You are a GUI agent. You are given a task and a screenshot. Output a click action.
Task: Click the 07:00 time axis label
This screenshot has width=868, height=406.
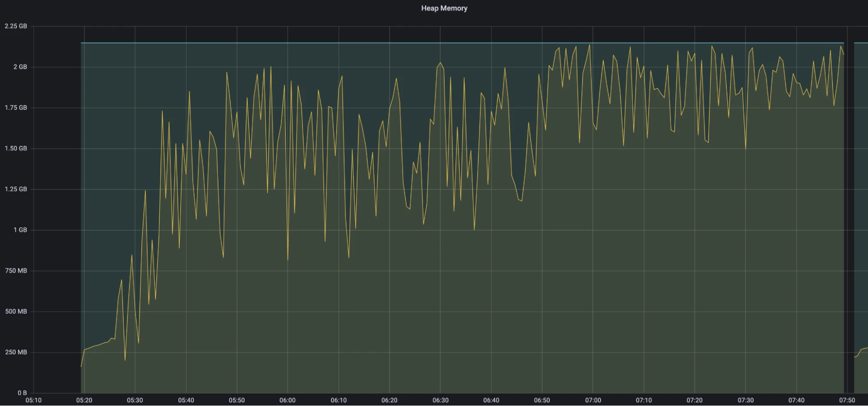click(593, 400)
